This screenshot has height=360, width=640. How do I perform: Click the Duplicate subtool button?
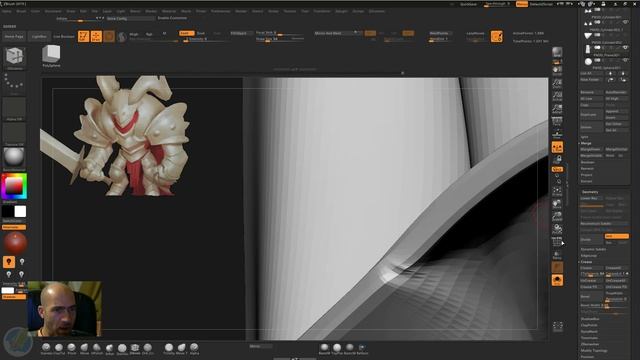[591, 115]
